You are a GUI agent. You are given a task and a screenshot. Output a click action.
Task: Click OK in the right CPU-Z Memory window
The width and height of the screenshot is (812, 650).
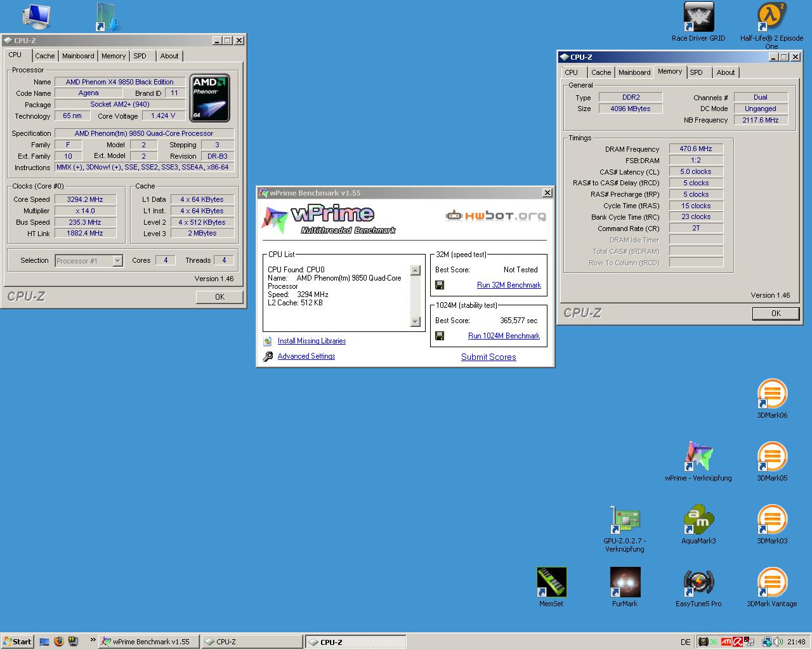[x=776, y=314]
